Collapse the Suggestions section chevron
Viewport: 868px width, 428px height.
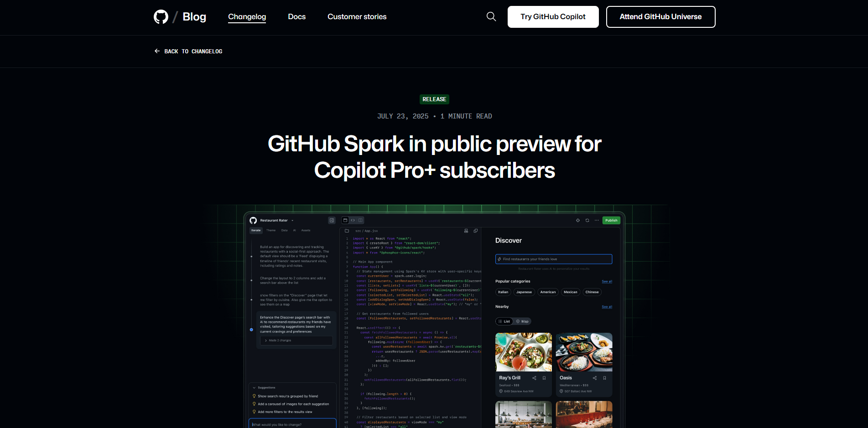[x=254, y=388]
